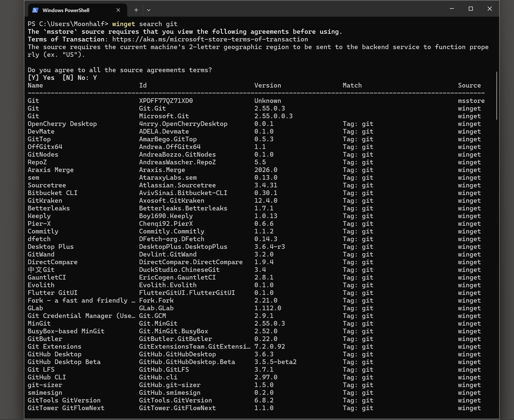Click 'GitHub.GitHubDesktop.Beta' ID
The height and width of the screenshot is (420, 514).
pos(187,362)
